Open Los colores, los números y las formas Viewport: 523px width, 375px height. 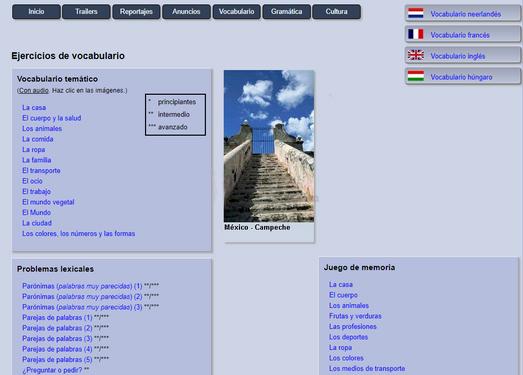[79, 234]
